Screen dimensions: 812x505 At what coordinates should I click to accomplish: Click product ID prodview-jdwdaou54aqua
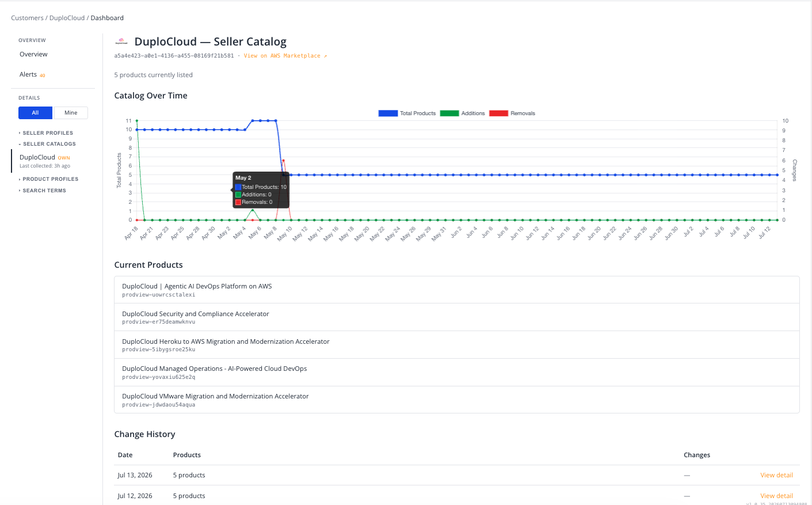159,405
